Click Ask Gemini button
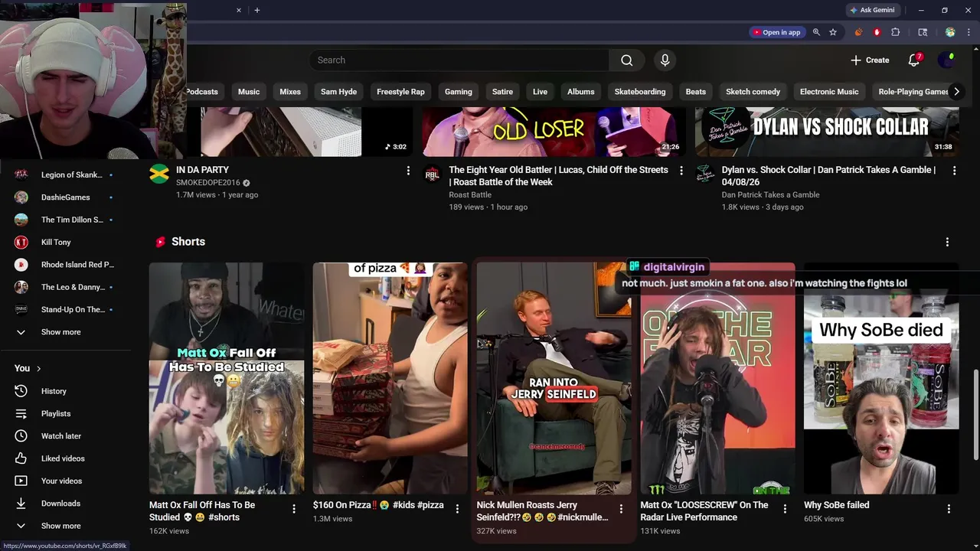This screenshot has width=980, height=551. [x=872, y=10]
